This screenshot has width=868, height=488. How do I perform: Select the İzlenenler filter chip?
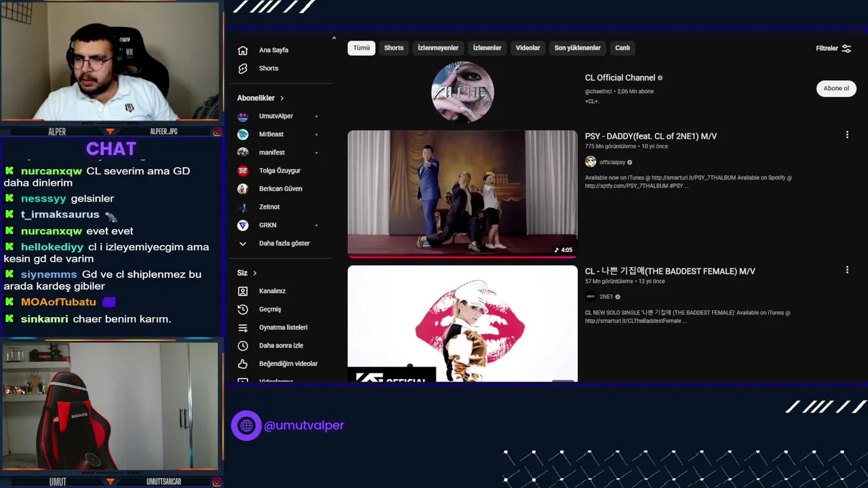[487, 48]
